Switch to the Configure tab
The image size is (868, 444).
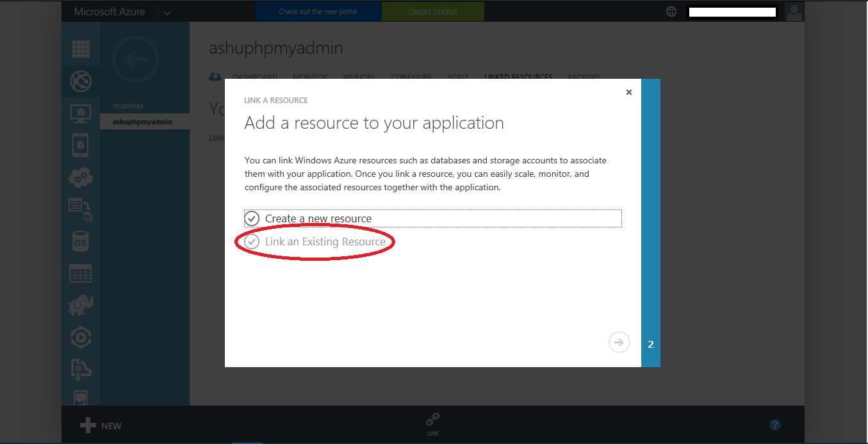[x=412, y=77]
